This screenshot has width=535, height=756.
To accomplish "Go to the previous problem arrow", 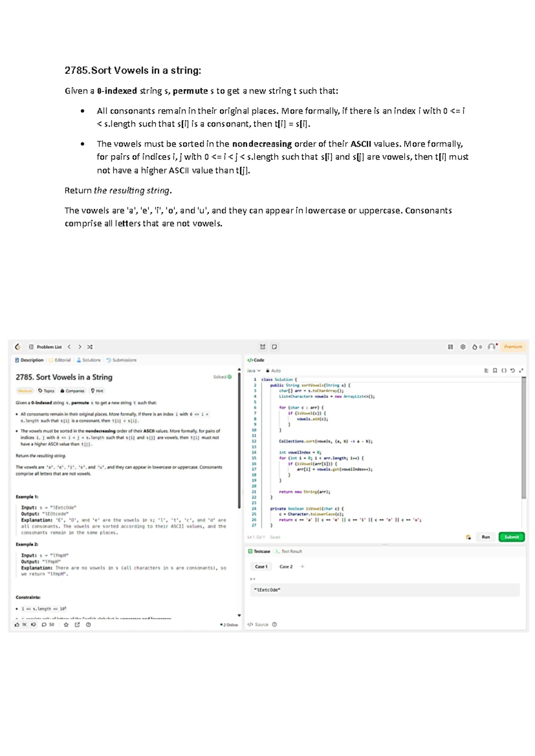I will pyautogui.click(x=69, y=347).
